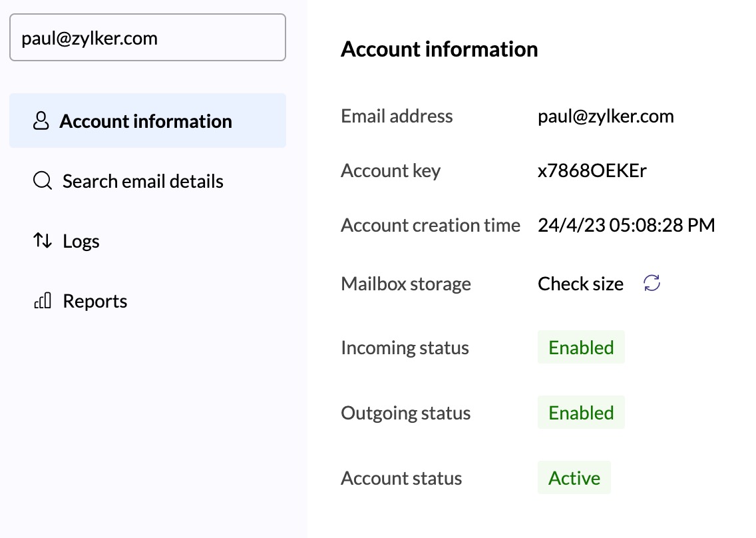Click the Check size link
This screenshot has height=538, width=756.
click(580, 284)
